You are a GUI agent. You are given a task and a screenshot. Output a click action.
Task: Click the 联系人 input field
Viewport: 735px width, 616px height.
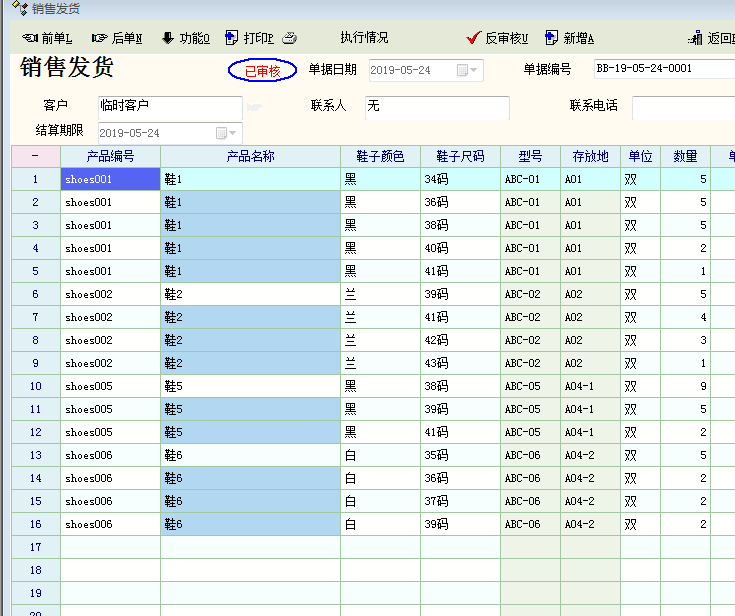(436, 106)
